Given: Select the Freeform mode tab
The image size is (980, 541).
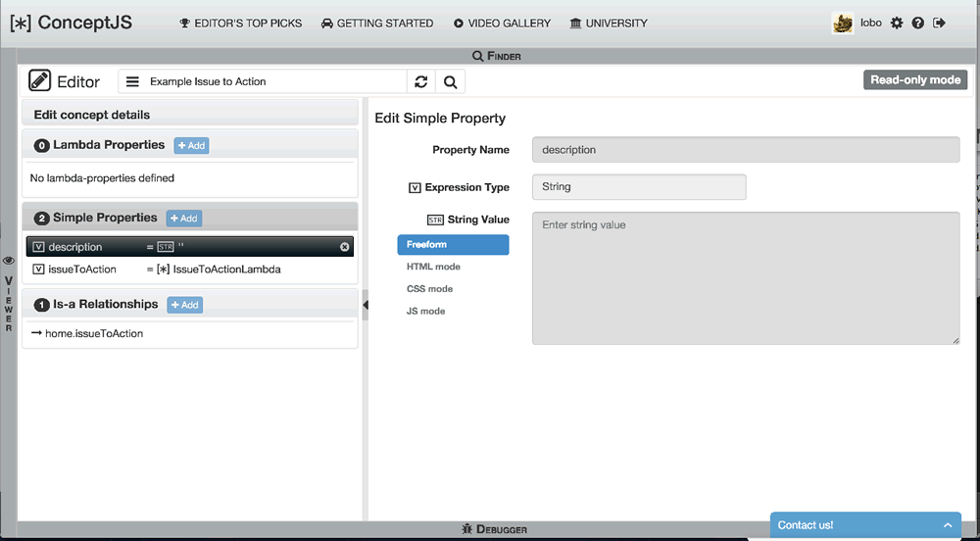Looking at the screenshot, I should tap(453, 244).
